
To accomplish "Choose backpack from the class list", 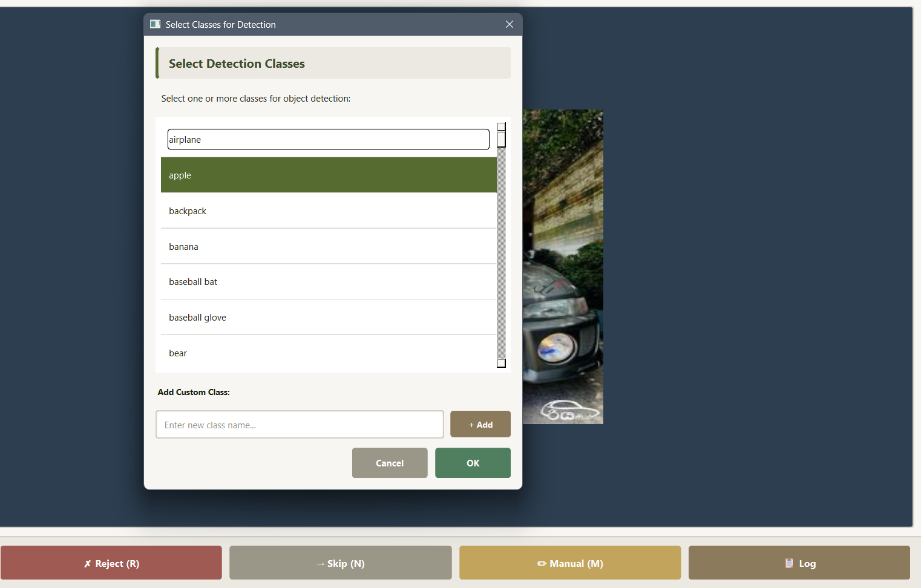I will point(329,211).
